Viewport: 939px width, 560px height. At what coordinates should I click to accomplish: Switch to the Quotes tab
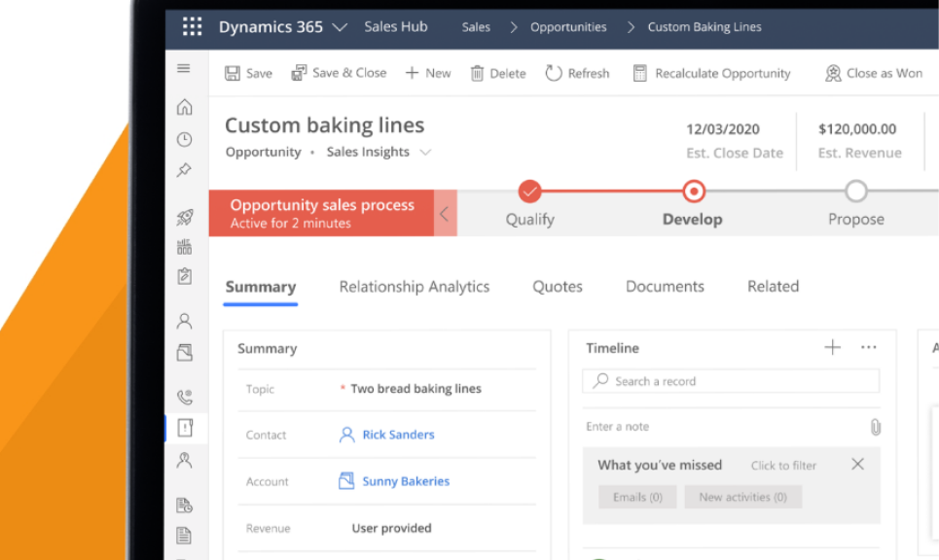point(558,287)
